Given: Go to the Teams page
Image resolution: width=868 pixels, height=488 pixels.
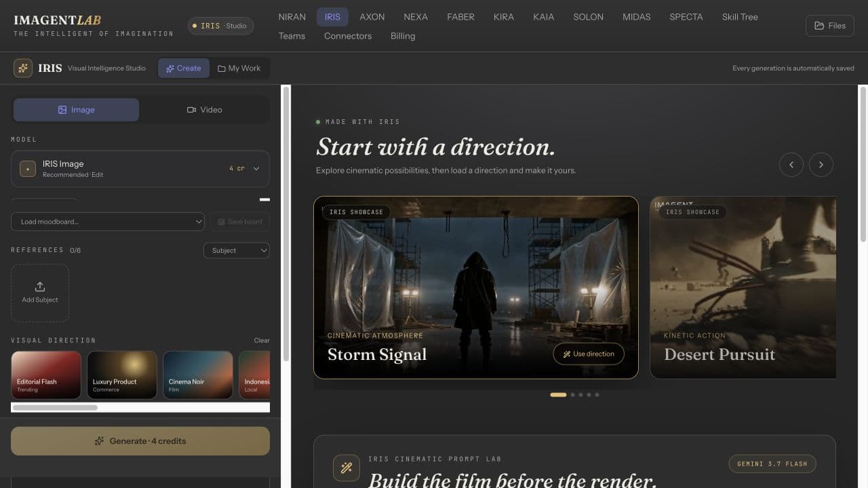Looking at the screenshot, I should coord(292,36).
